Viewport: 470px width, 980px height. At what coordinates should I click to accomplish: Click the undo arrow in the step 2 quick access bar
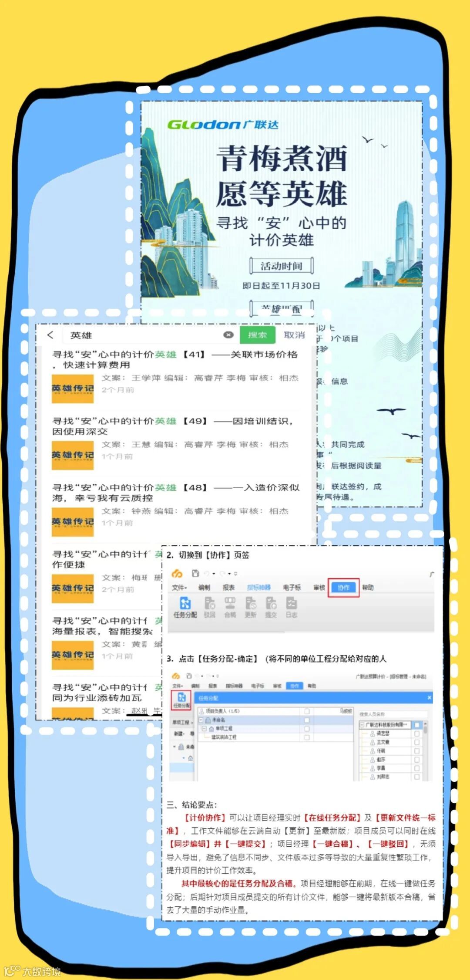tap(207, 573)
